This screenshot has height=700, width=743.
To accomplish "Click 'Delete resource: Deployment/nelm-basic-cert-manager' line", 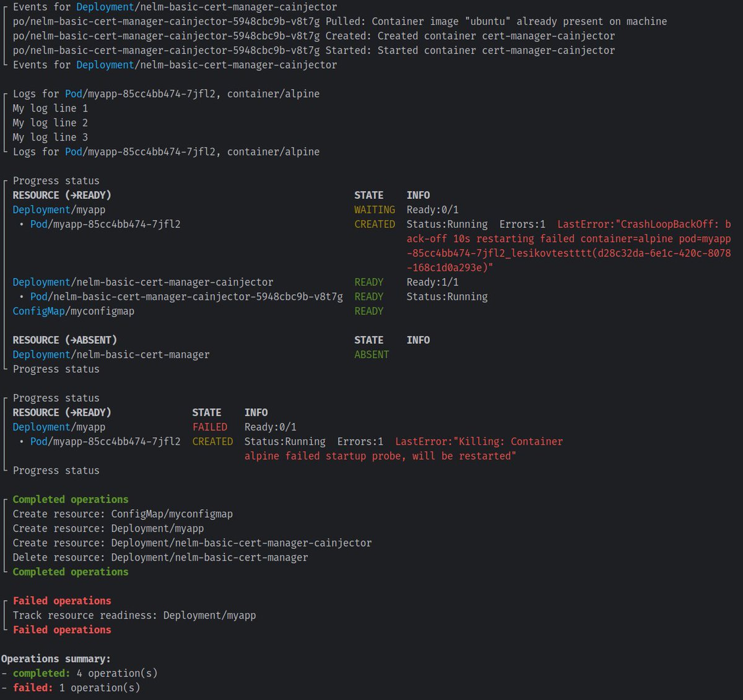I will click(x=160, y=558).
